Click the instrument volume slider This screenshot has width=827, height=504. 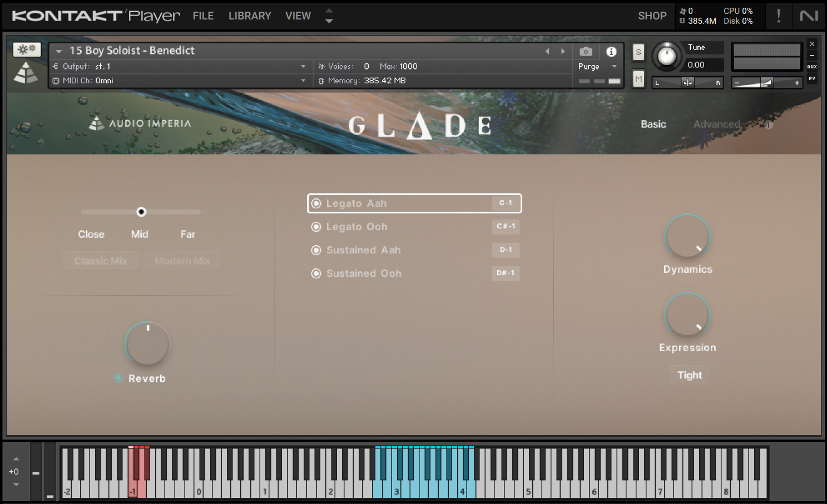pos(767,83)
